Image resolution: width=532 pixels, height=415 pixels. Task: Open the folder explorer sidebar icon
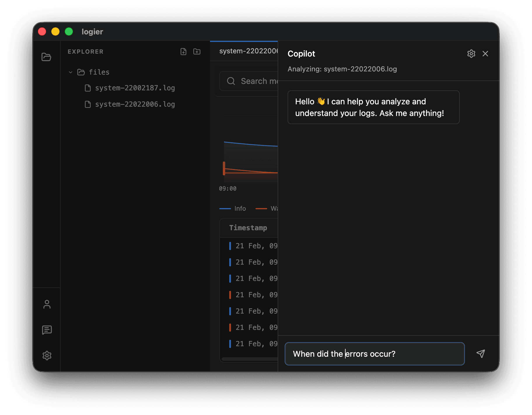(46, 57)
